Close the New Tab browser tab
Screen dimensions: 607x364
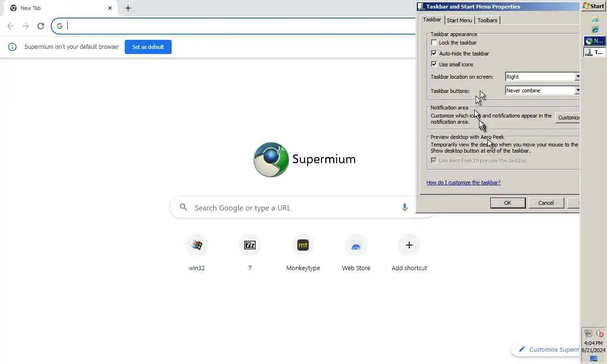(110, 8)
